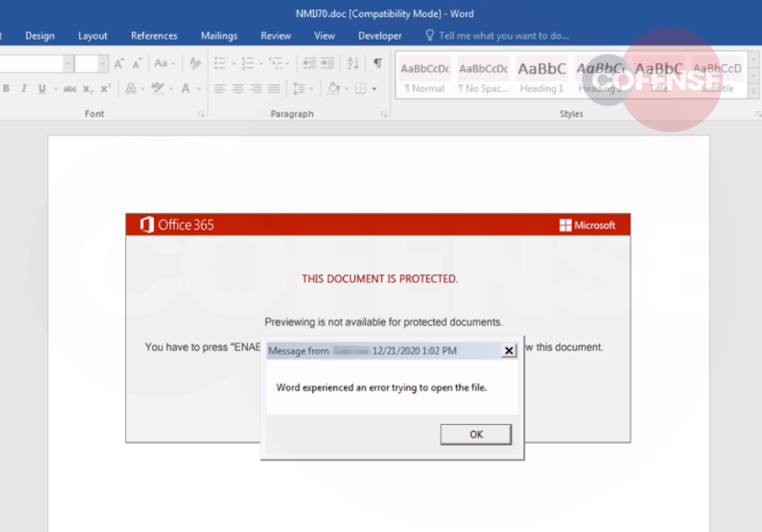Click the Office 365 logo in the banner
This screenshot has height=532, width=762.
(177, 225)
